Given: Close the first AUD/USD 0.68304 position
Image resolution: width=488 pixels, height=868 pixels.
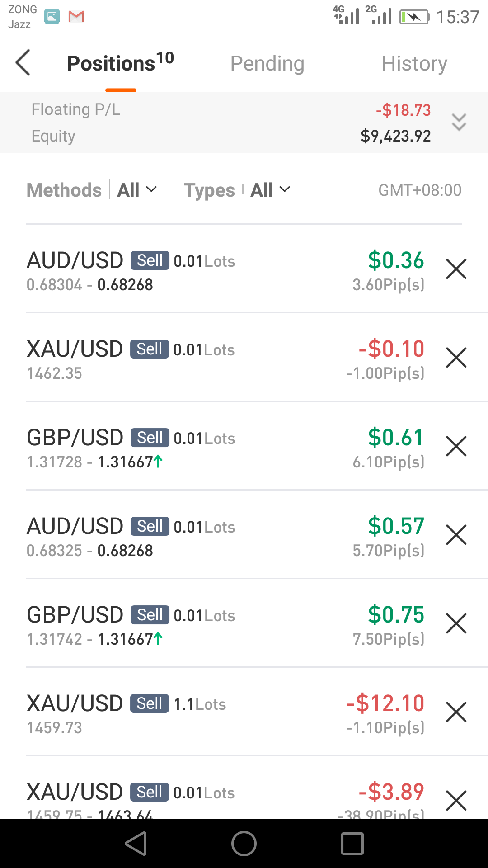Looking at the screenshot, I should point(456,269).
